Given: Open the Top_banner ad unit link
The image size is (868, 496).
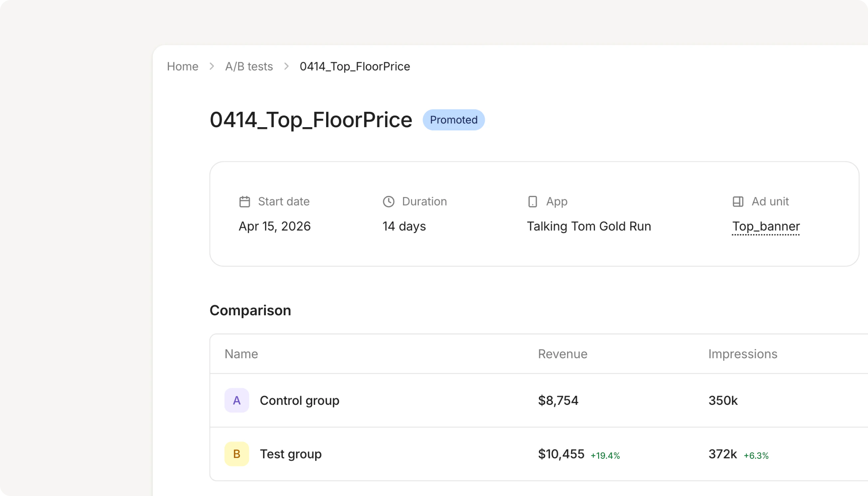Looking at the screenshot, I should point(766,226).
